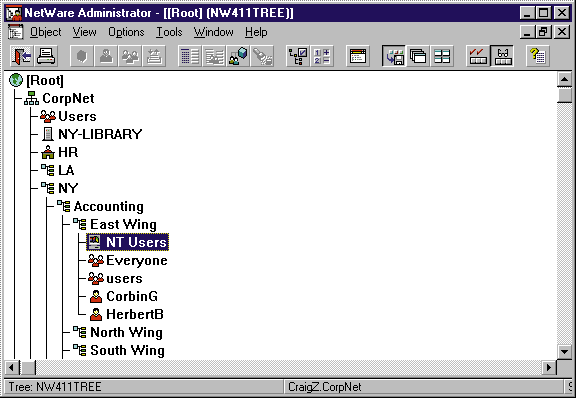
Task: Toggle the pressed floppy-disk save settings button
Action: point(394,56)
